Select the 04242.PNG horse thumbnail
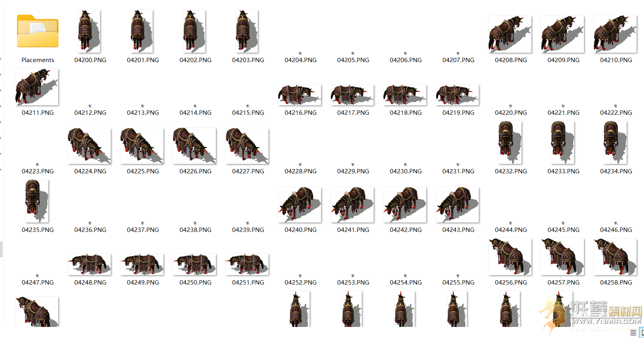This screenshot has width=644, height=338. tap(405, 205)
